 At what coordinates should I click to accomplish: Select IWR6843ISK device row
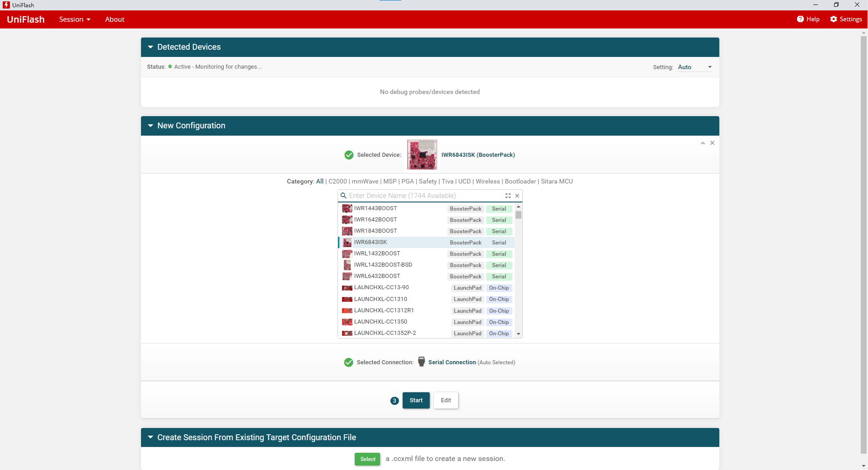[x=426, y=242]
